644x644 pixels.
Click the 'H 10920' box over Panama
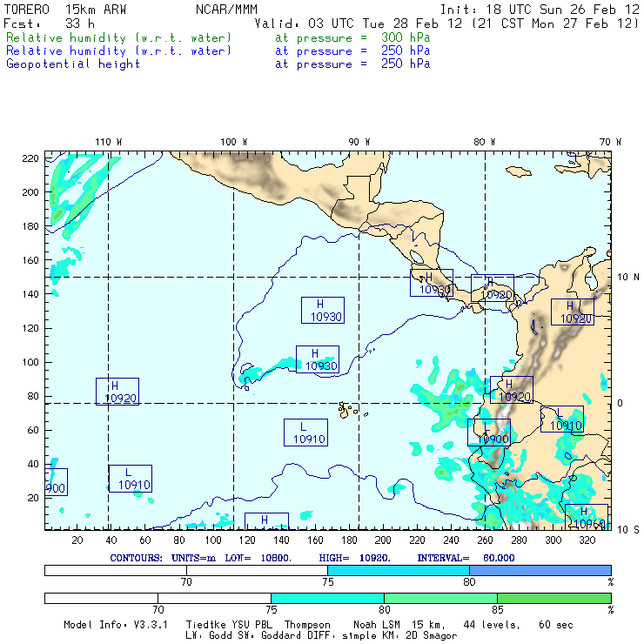493,288
